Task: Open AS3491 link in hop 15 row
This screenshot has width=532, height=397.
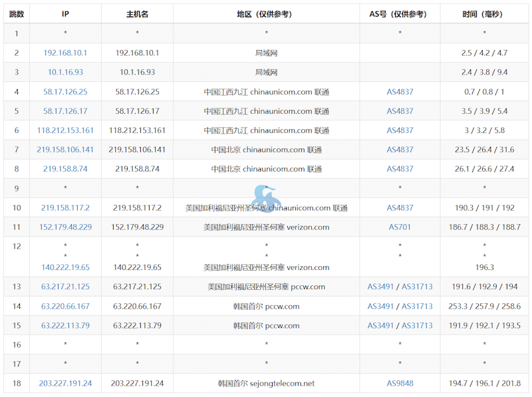Action: point(380,326)
